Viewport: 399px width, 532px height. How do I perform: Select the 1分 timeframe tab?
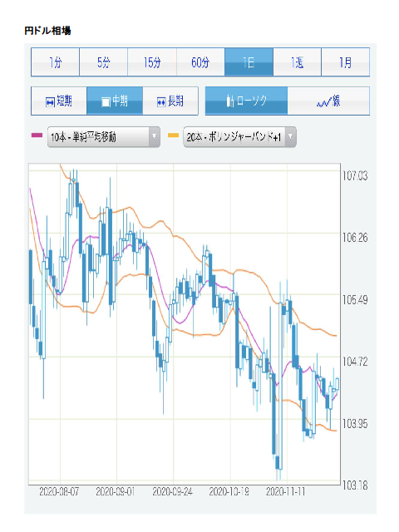tap(56, 62)
